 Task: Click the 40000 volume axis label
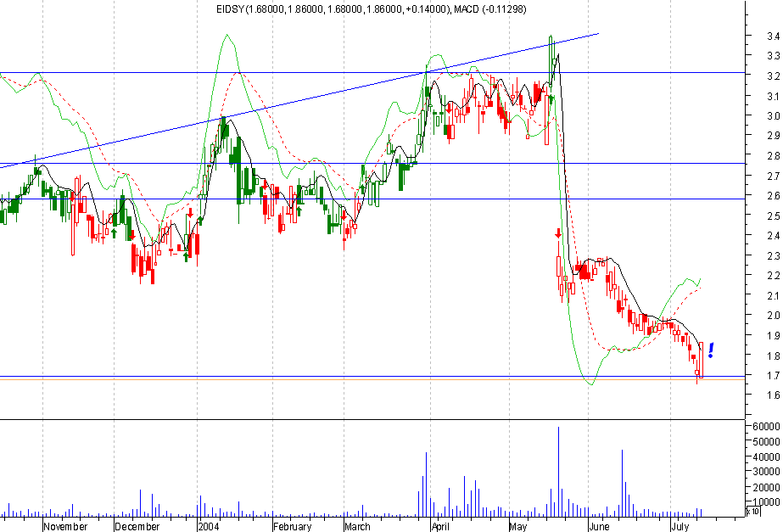766,456
